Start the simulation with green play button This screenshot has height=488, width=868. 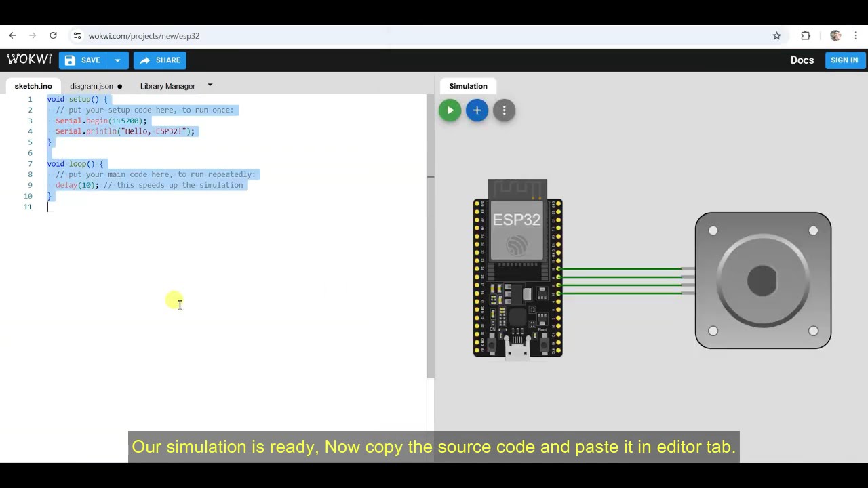tap(450, 110)
